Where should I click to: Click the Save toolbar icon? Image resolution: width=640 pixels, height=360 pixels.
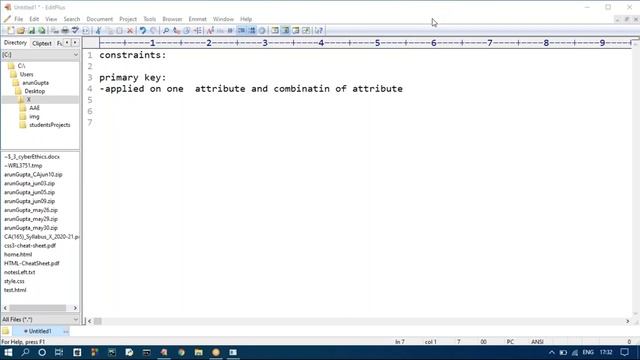[x=31, y=31]
